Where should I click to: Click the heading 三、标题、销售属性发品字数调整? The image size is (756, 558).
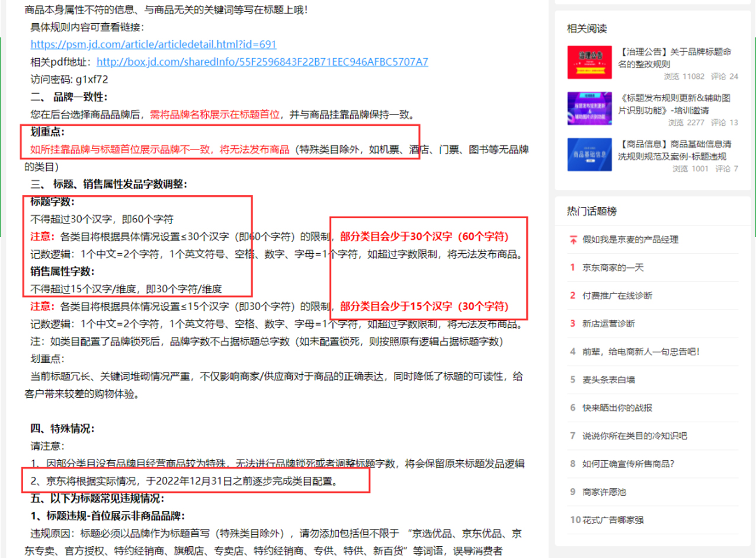(108, 184)
